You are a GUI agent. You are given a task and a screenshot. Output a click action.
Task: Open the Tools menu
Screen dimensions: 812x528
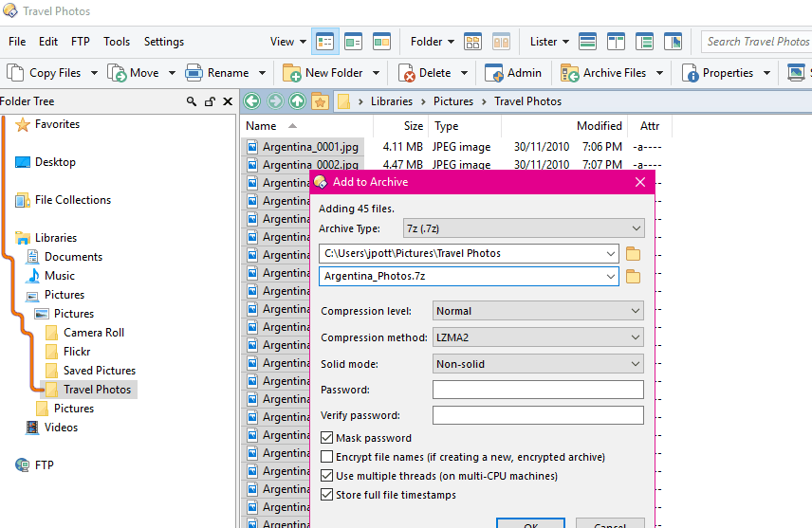pos(117,42)
